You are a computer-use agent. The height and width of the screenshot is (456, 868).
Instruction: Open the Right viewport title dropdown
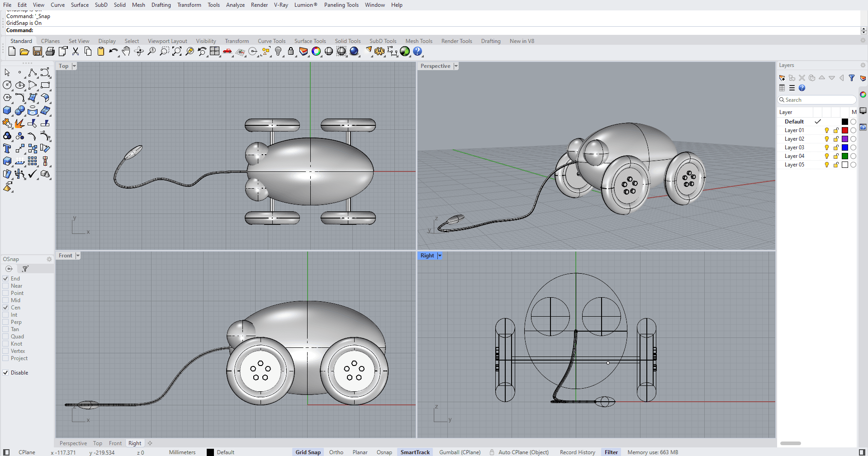439,256
